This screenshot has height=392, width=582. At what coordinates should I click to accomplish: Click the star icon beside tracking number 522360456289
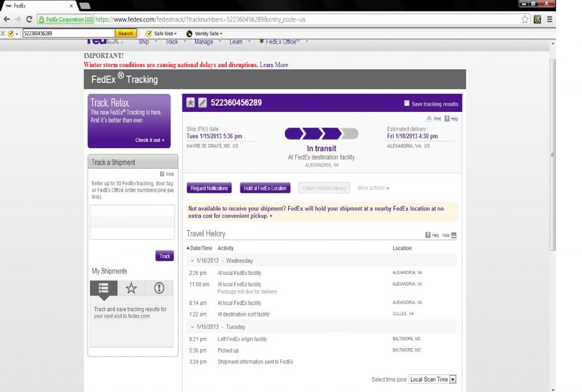click(x=191, y=103)
